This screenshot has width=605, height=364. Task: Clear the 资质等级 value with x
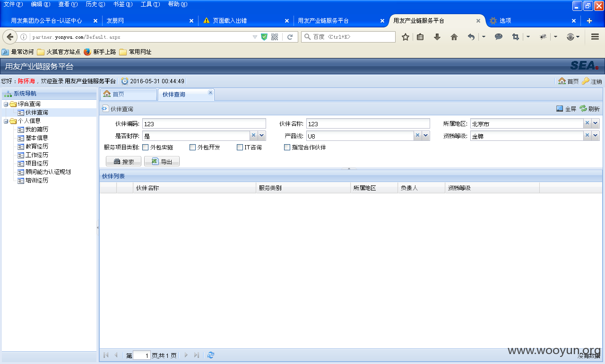click(588, 136)
